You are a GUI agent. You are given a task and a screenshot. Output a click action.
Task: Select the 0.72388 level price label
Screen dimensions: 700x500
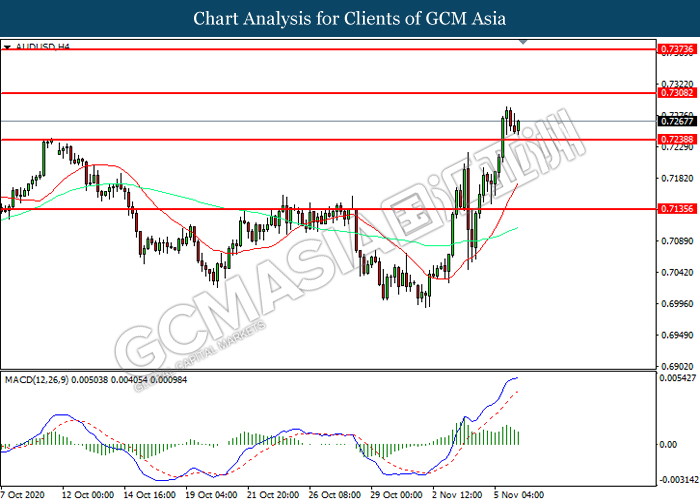(677, 139)
